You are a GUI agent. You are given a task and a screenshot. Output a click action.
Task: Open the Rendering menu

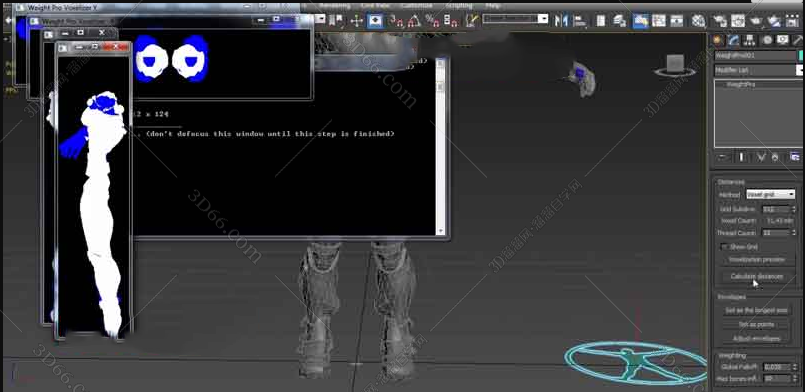click(335, 6)
